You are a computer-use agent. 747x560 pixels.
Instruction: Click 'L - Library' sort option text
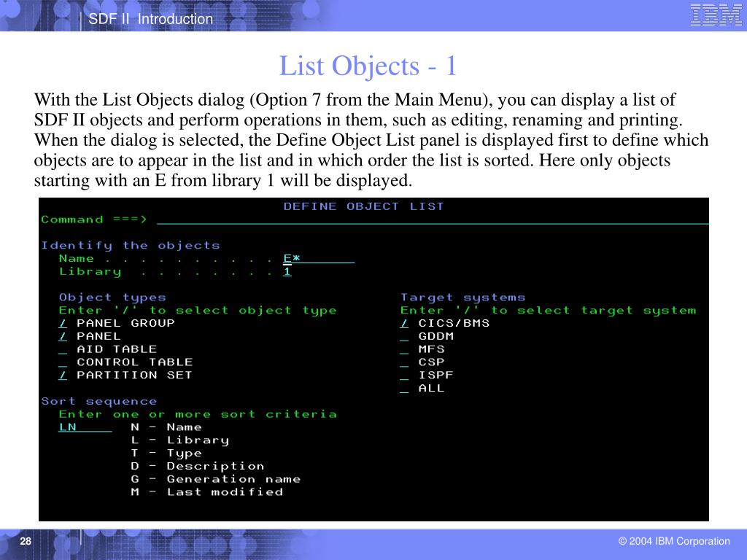(180, 440)
